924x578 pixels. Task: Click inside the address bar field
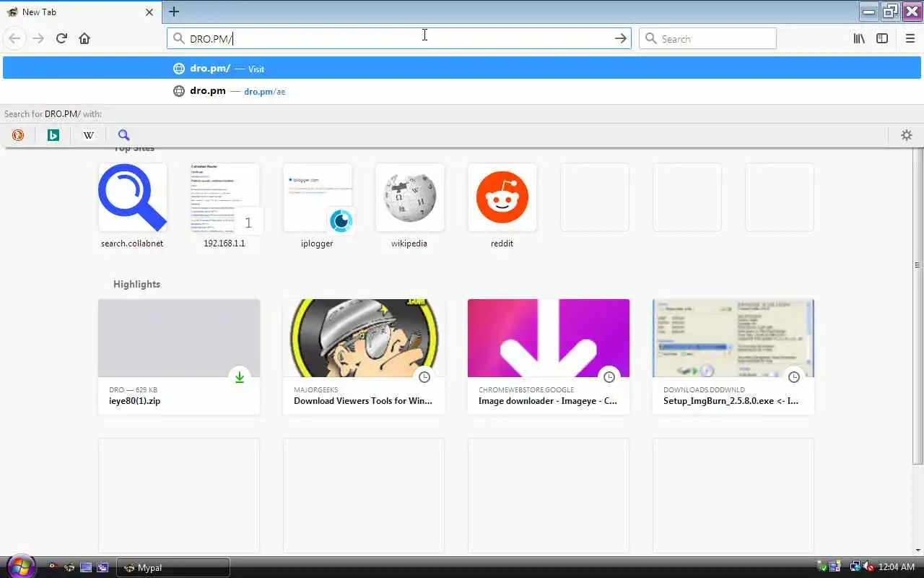pos(398,38)
